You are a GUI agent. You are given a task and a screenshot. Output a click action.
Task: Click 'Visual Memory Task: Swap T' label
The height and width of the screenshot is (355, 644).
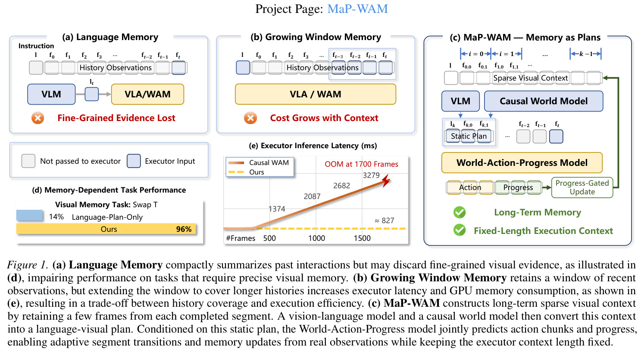coord(106,205)
